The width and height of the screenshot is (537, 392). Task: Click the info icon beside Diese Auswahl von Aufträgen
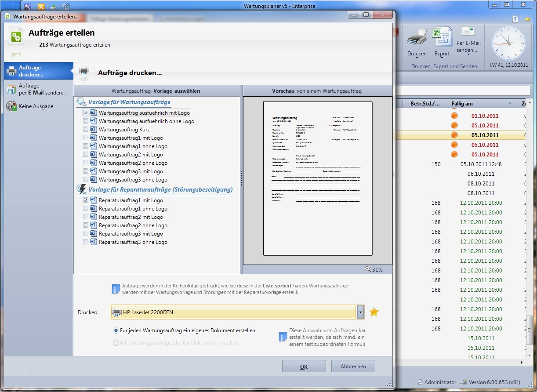coord(283,337)
